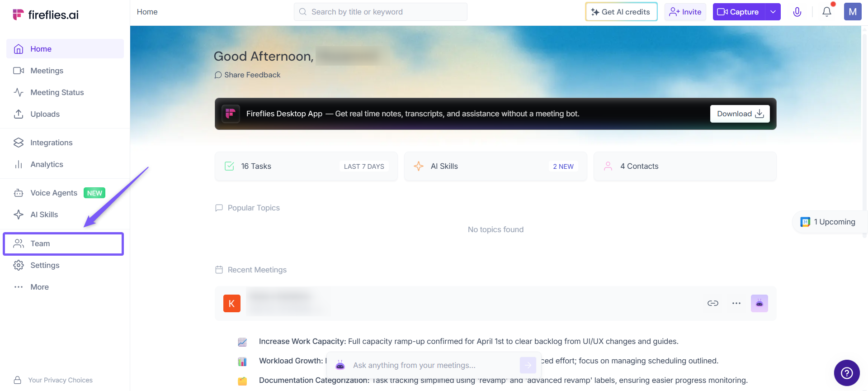Click the Fireflies Desktop App logo icon

point(231,114)
